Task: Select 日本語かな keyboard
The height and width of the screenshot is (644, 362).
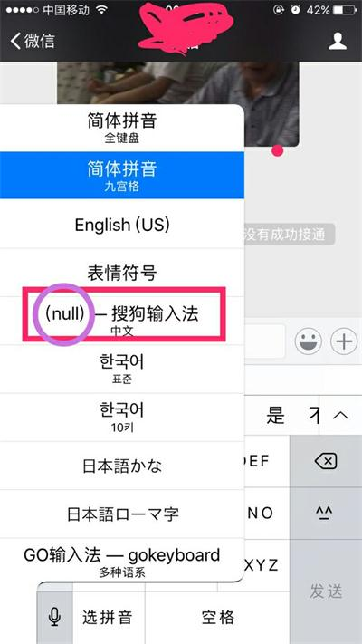Action: click(122, 466)
